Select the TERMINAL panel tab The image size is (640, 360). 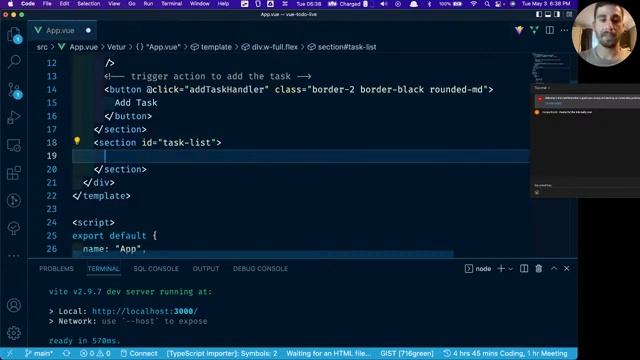point(103,269)
